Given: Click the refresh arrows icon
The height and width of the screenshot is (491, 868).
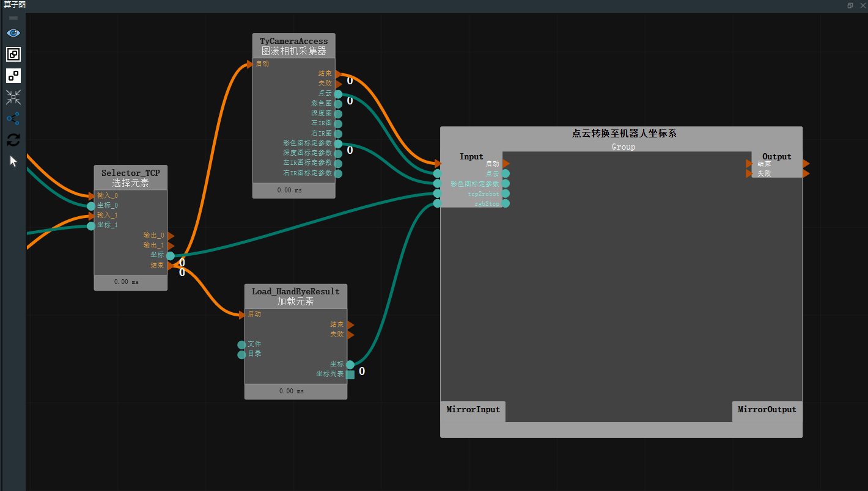Looking at the screenshot, I should click(x=13, y=140).
